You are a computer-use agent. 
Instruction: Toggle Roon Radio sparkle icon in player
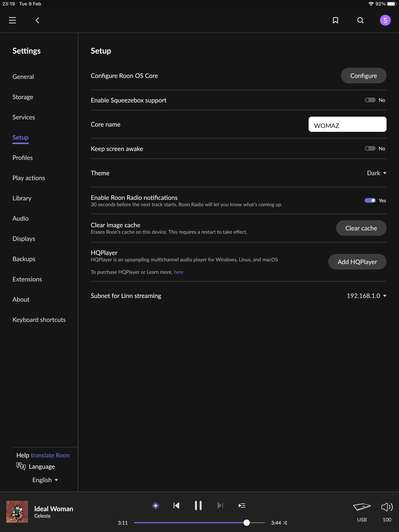156,506
